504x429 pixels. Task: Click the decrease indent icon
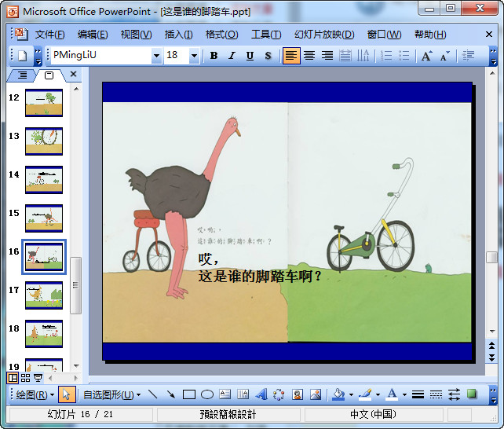[468, 56]
